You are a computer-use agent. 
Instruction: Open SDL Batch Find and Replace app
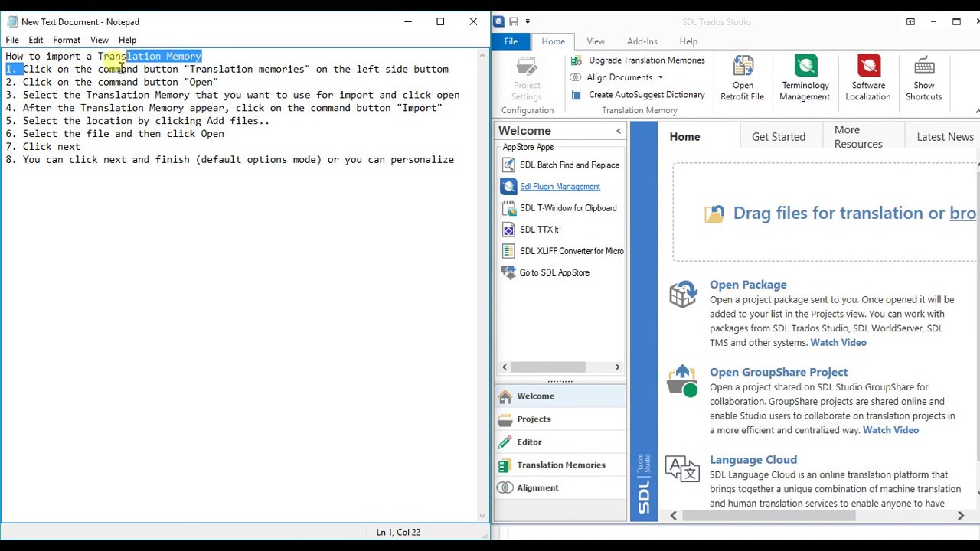coord(561,165)
